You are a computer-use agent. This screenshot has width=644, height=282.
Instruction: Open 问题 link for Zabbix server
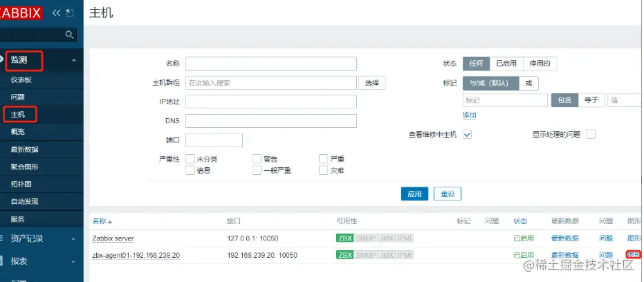pyautogui.click(x=606, y=238)
